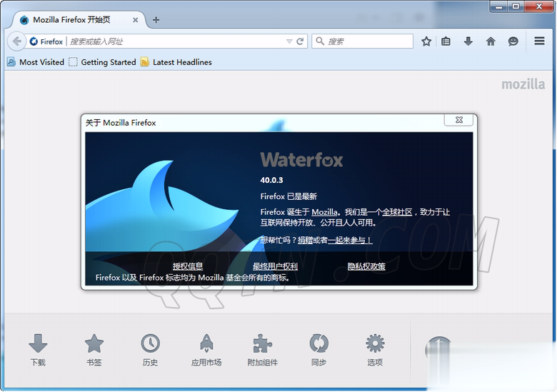Screen dimensions: 557x392
Task: Open Latest Headlines feed bookmark
Action: 176,62
